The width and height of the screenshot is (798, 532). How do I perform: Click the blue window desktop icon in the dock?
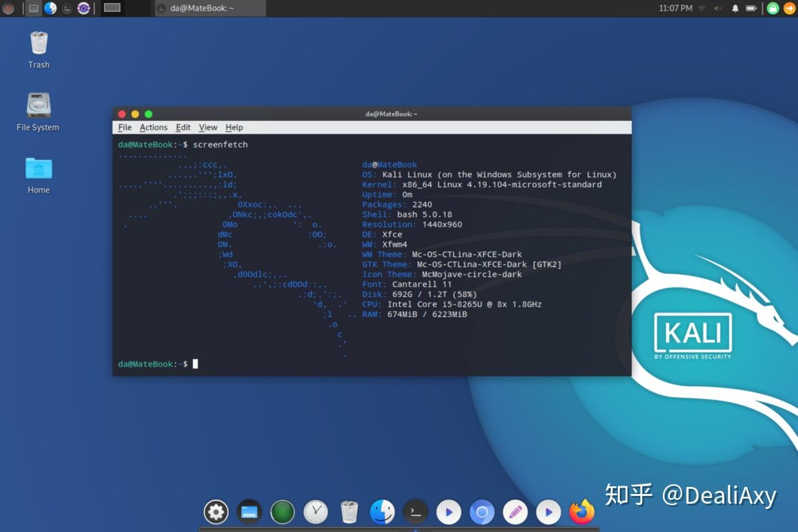249,512
